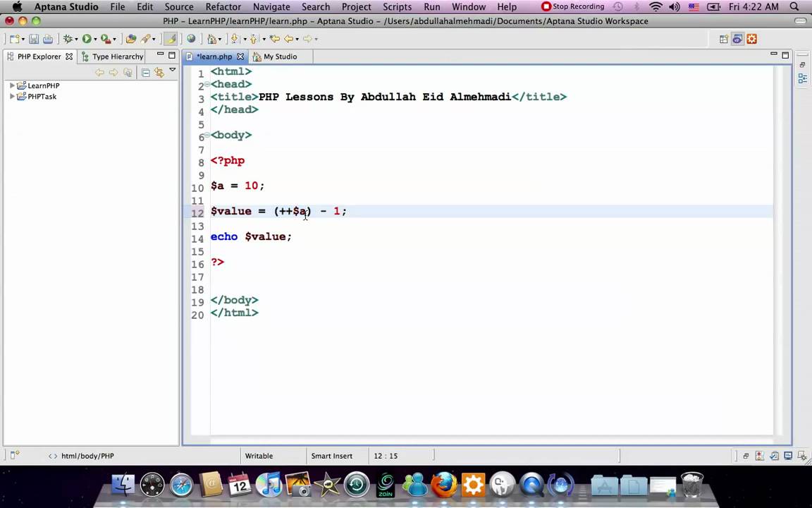Viewport: 812px width, 508px height.
Task: Select the learn.php editor tab
Action: point(214,56)
